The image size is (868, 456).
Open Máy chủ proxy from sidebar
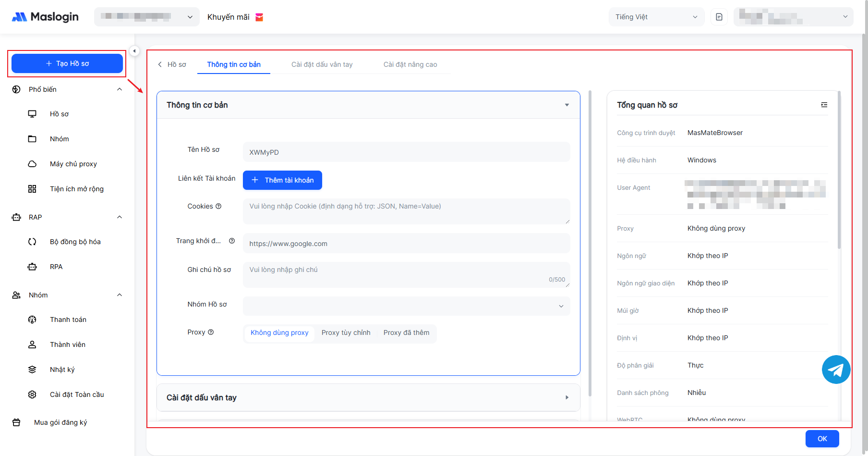pyautogui.click(x=73, y=164)
